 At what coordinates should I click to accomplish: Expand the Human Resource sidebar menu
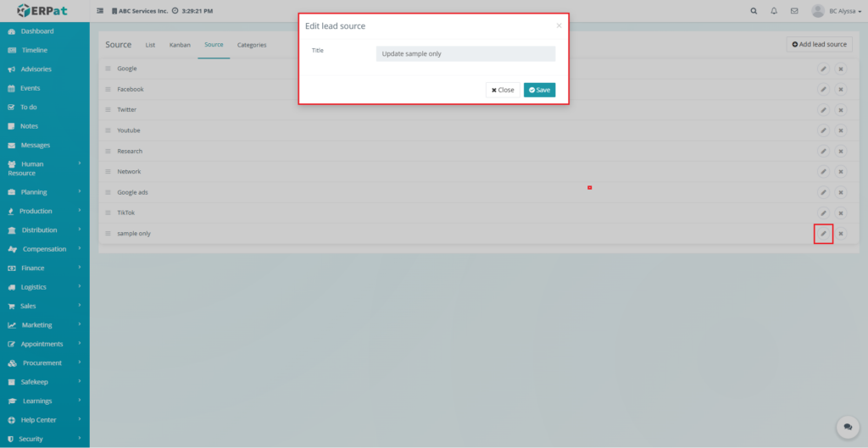pos(44,168)
